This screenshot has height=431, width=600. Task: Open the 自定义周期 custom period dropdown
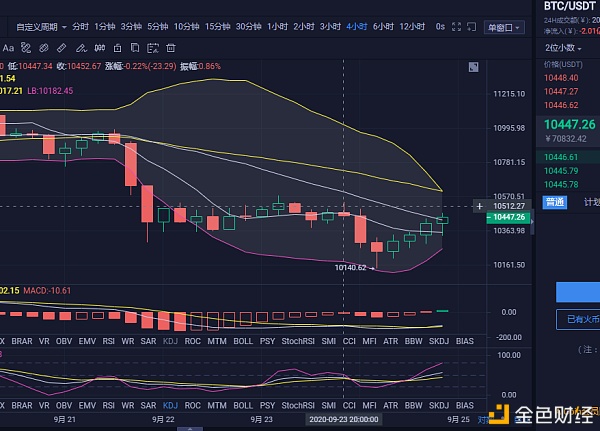click(x=41, y=27)
